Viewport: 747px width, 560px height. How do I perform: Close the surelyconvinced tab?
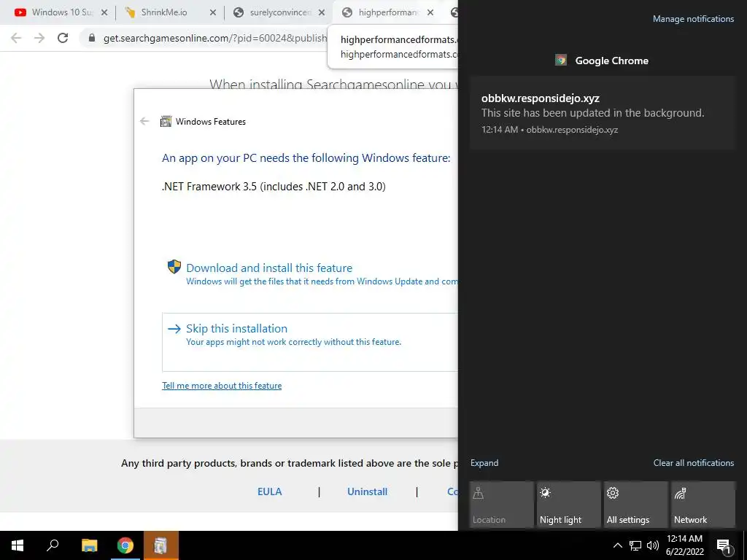[322, 12]
